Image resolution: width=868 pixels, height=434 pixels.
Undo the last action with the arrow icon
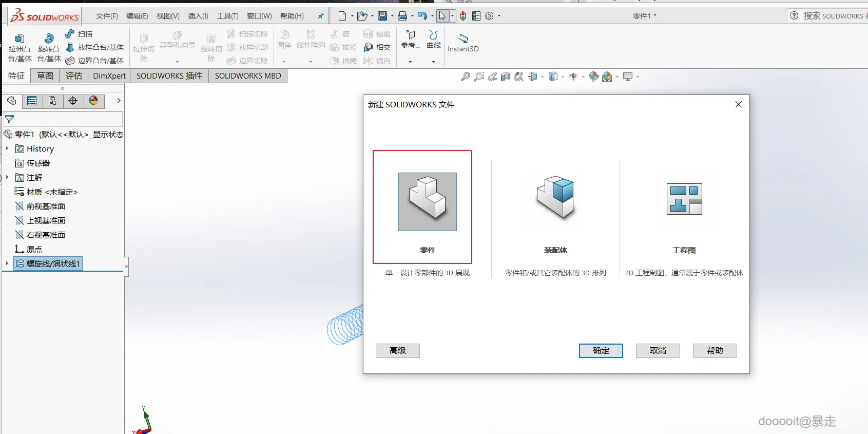pos(422,16)
